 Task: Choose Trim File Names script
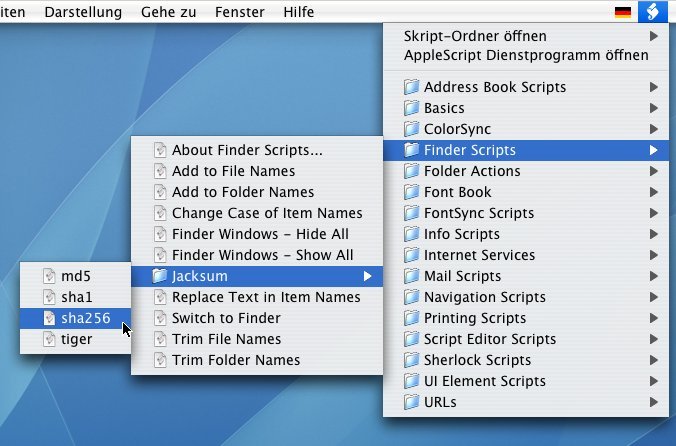pos(257,339)
